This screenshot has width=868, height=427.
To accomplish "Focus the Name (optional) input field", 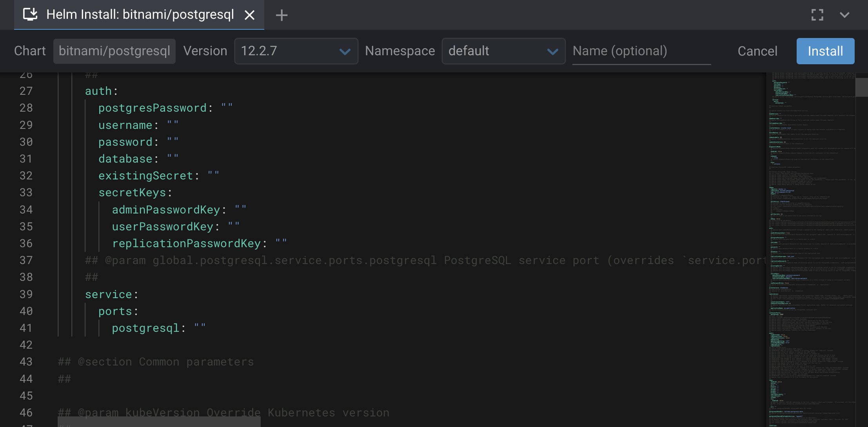I will pyautogui.click(x=641, y=51).
